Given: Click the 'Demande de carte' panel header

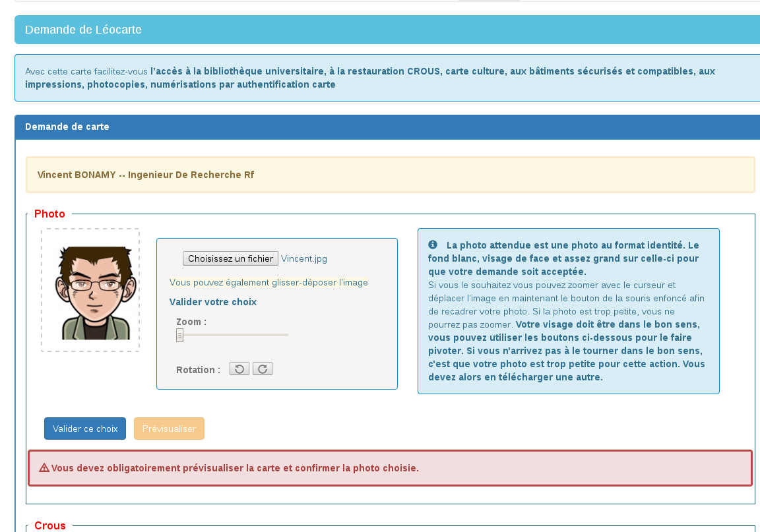Looking at the screenshot, I should coord(67,127).
